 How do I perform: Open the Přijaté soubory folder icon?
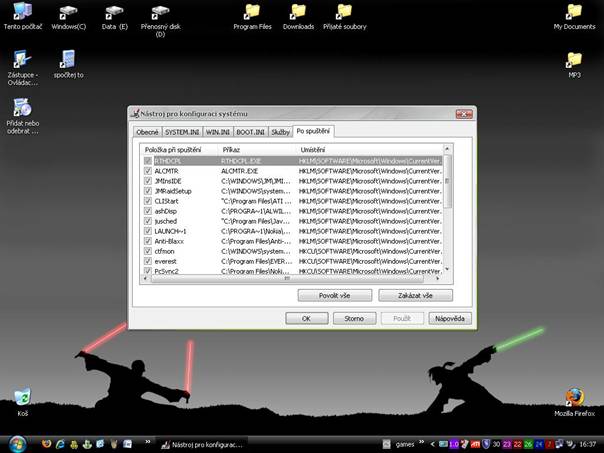[344, 16]
